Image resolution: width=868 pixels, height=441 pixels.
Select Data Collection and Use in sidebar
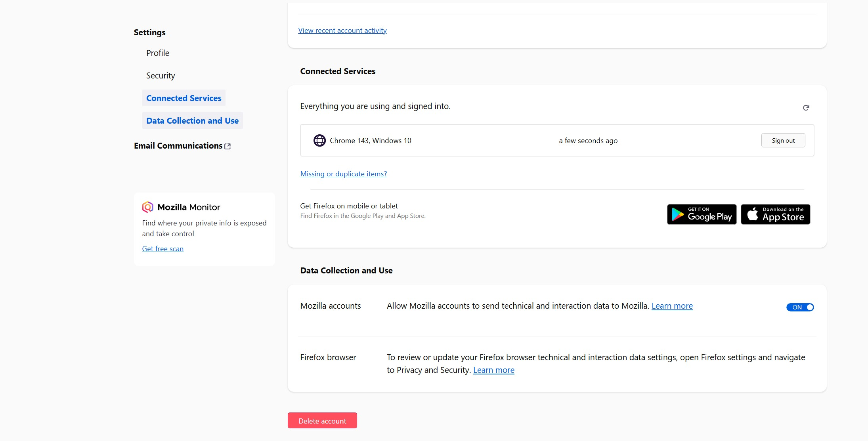[x=192, y=121]
